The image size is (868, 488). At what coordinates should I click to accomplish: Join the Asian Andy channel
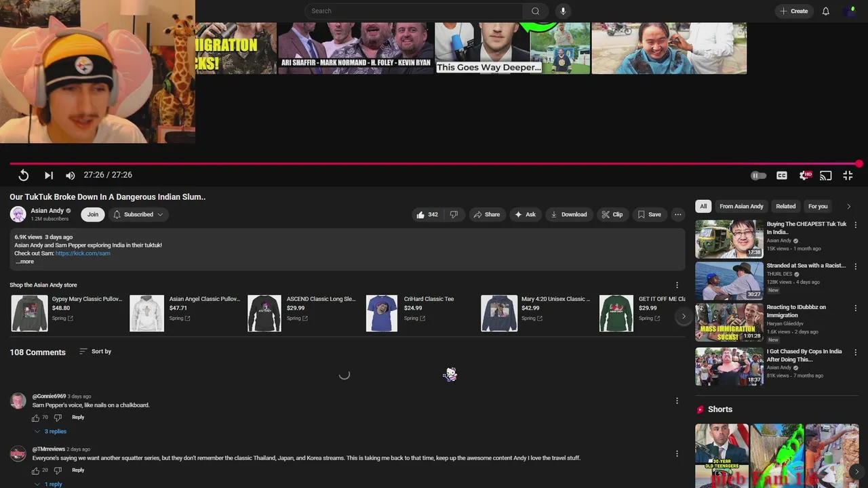point(93,215)
